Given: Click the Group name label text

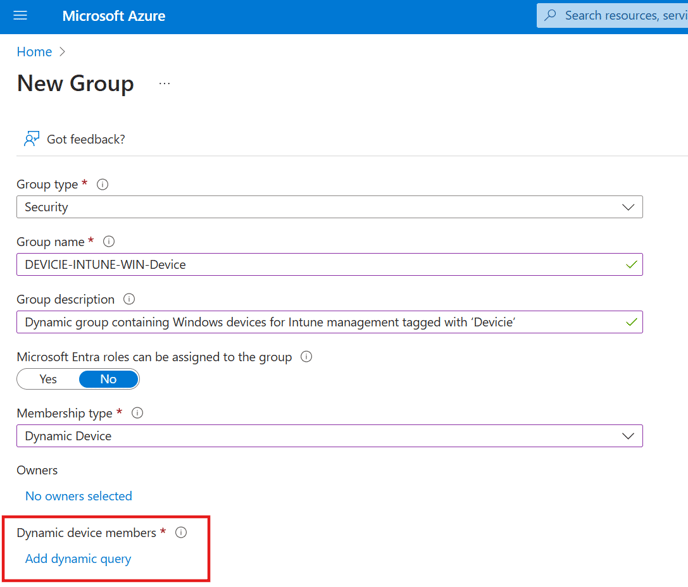Looking at the screenshot, I should click(x=50, y=242).
